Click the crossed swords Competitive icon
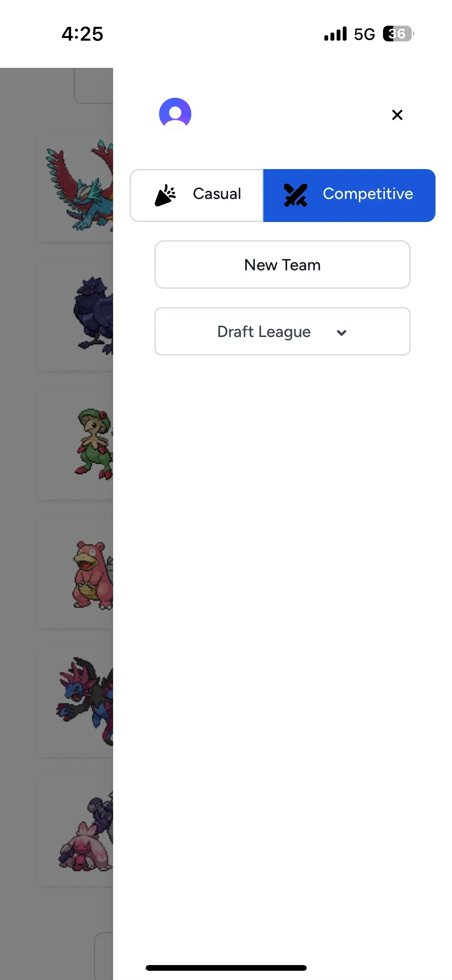This screenshot has width=452, height=980. click(x=295, y=195)
